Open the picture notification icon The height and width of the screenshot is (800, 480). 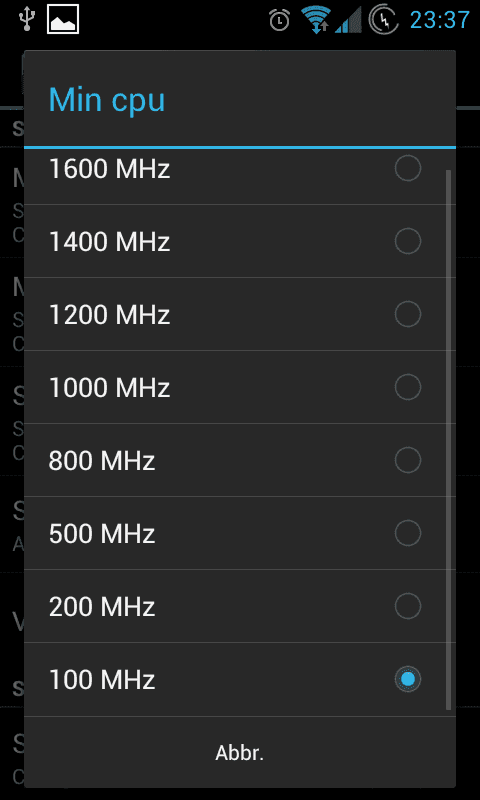63,19
